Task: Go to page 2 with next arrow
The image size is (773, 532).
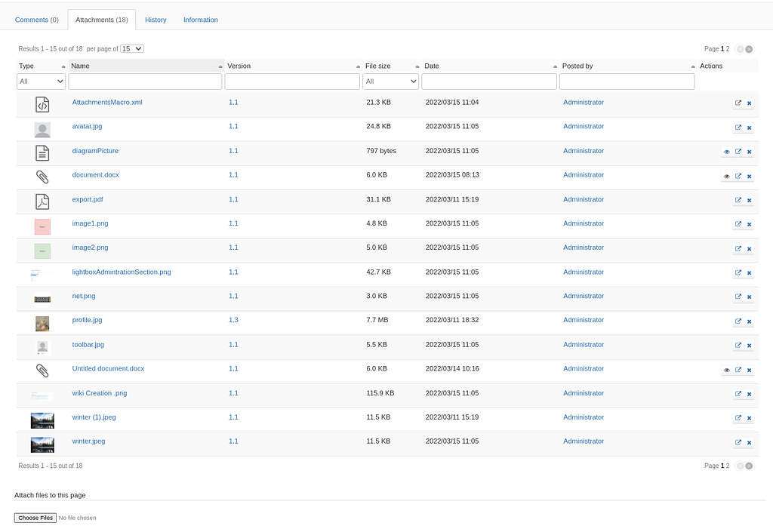Action: tap(750, 48)
